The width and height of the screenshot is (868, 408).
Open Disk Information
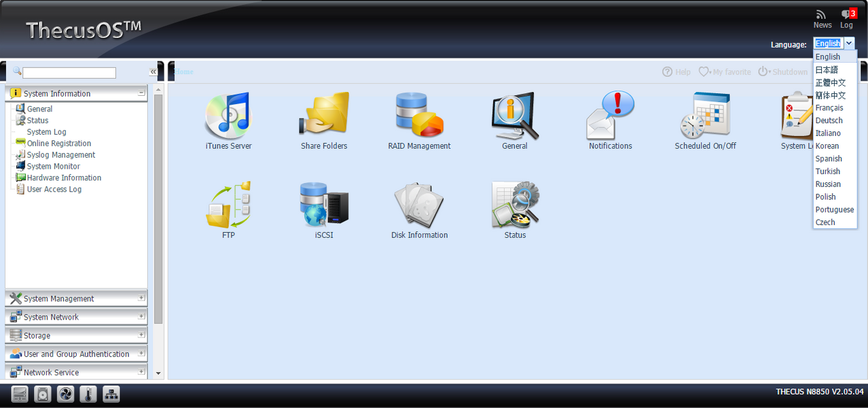coord(419,205)
